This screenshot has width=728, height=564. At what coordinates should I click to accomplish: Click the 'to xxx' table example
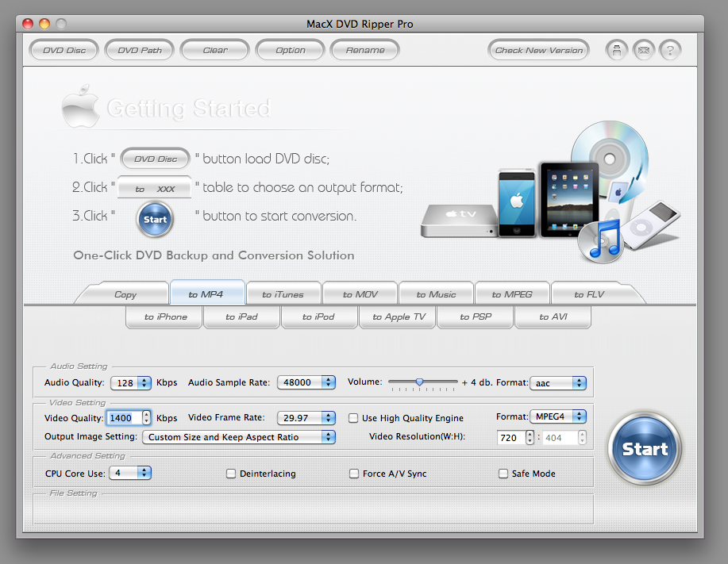click(x=155, y=187)
